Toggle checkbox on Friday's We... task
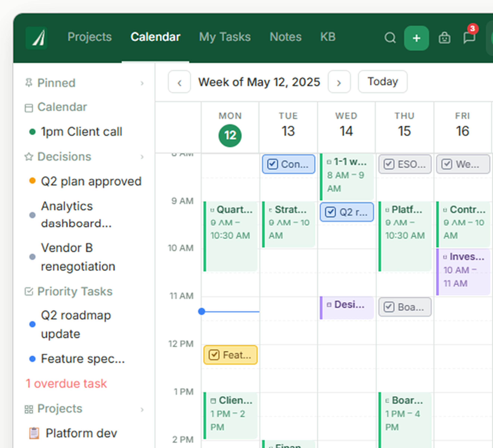This screenshot has height=448, width=493. coord(447,164)
